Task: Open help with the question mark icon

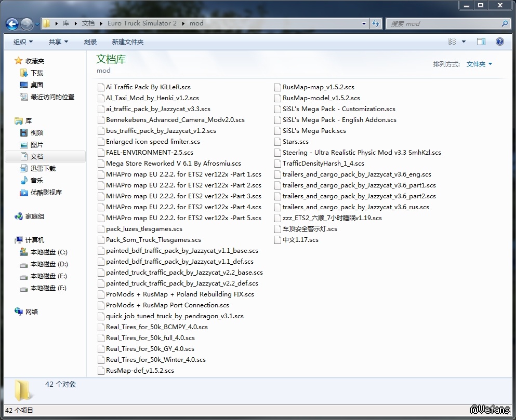Action: click(499, 42)
